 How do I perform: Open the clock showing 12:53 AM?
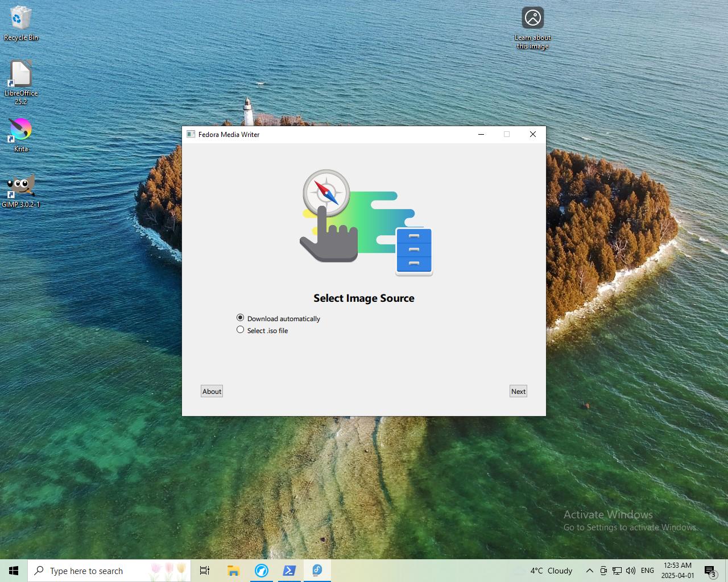click(677, 571)
